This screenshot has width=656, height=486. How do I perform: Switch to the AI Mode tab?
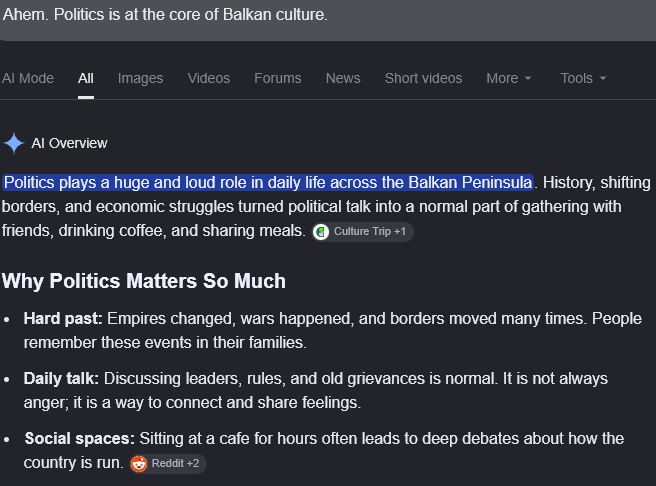pos(28,78)
